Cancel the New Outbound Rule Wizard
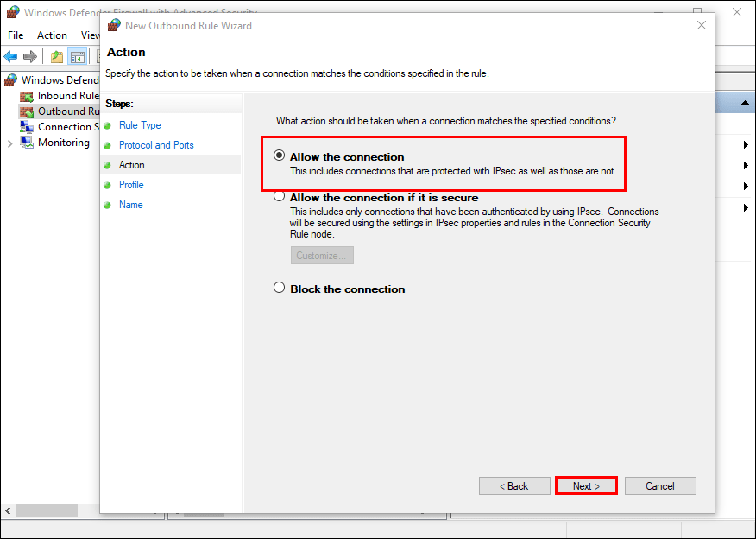756x539 pixels. point(660,486)
